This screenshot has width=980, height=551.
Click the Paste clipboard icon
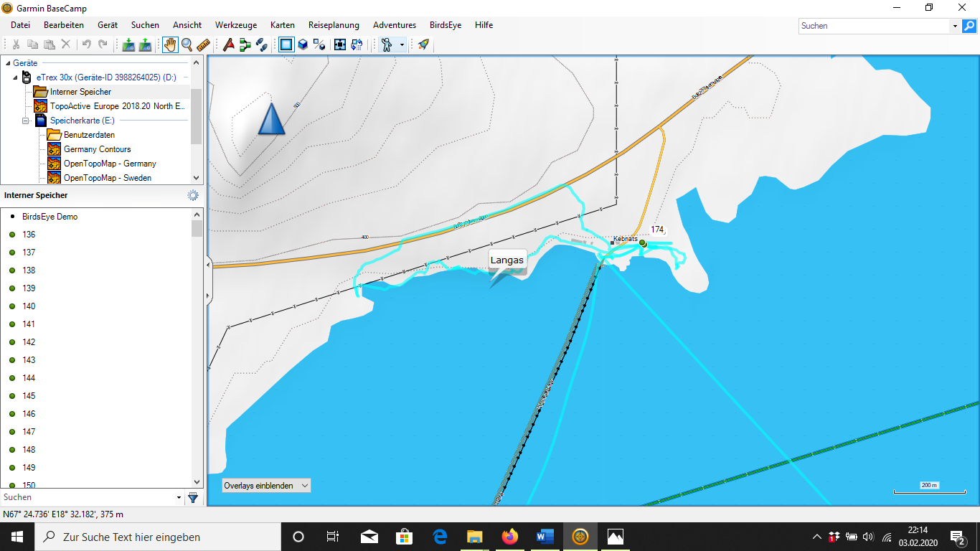point(49,44)
